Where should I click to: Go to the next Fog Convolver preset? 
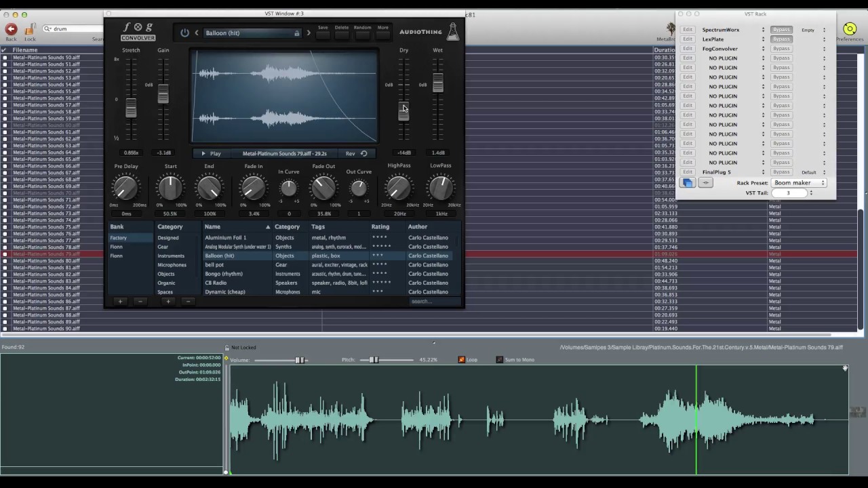[309, 33]
